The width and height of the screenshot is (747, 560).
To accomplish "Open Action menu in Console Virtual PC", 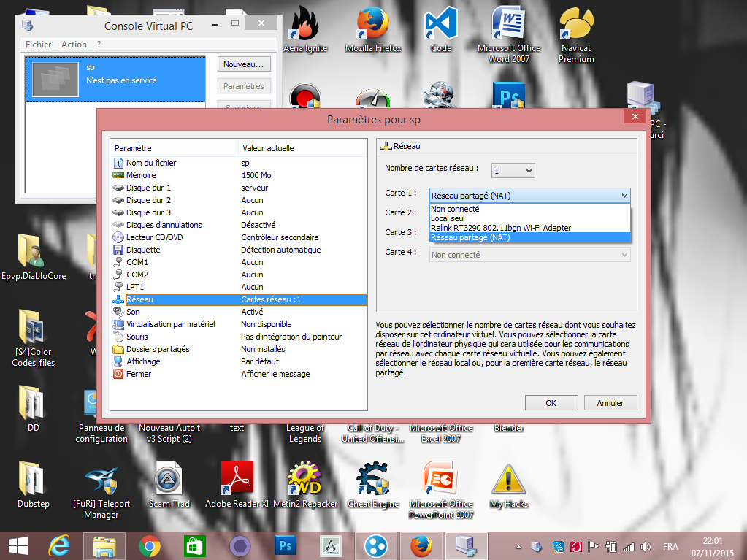I will (x=74, y=45).
